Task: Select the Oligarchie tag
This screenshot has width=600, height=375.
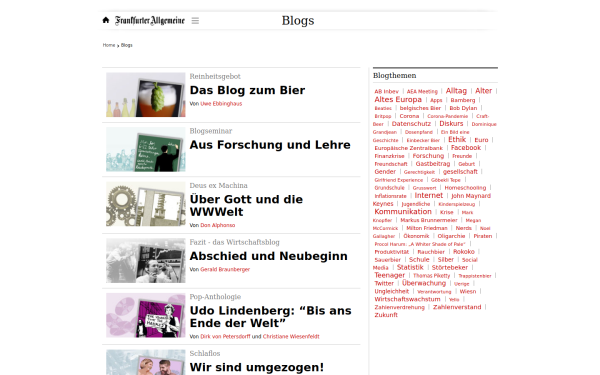Action: (x=451, y=236)
